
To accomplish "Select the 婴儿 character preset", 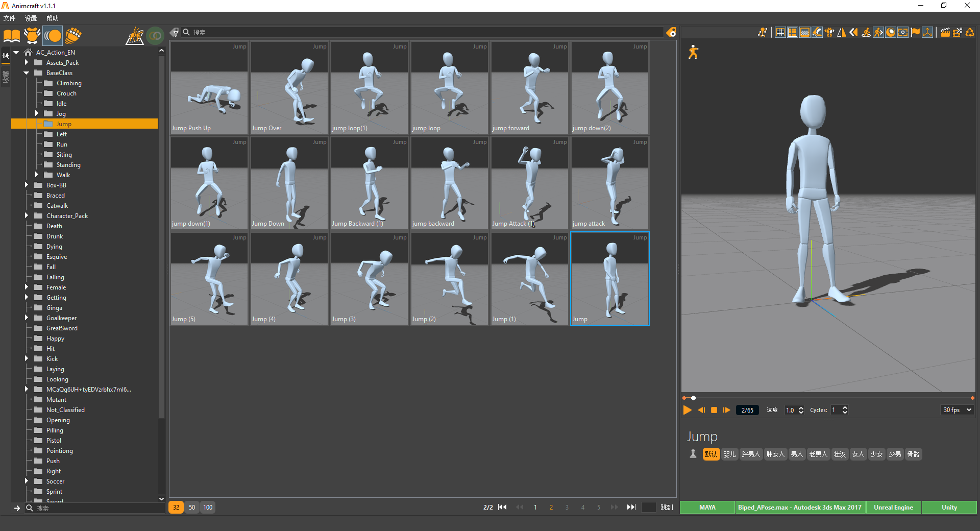I will [x=729, y=454].
